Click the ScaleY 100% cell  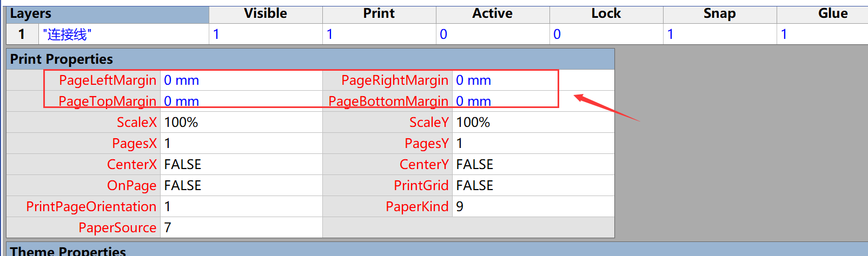pos(533,123)
